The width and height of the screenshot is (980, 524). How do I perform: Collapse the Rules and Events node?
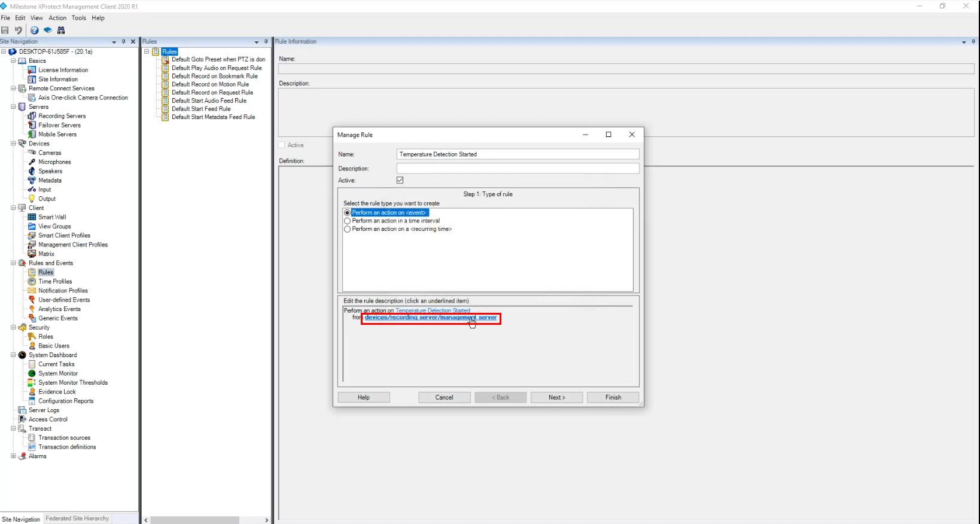13,263
